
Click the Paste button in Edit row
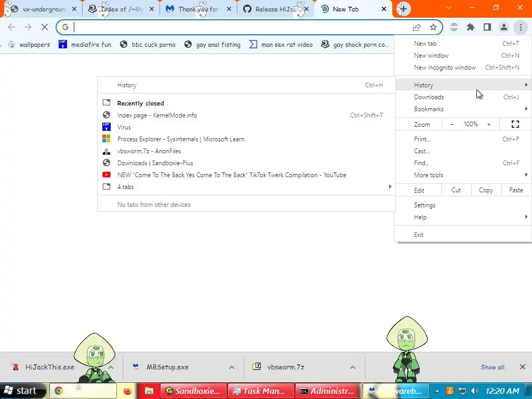pyautogui.click(x=516, y=190)
